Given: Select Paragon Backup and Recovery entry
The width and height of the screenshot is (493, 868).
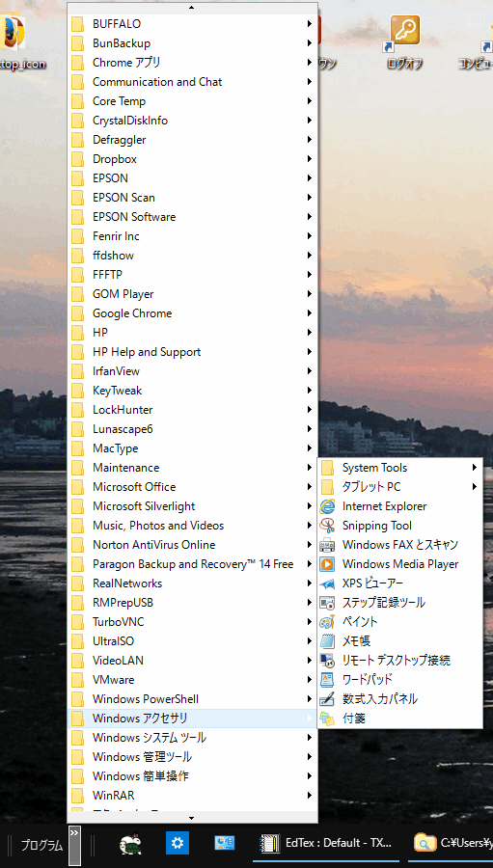Looking at the screenshot, I should pos(192,564).
